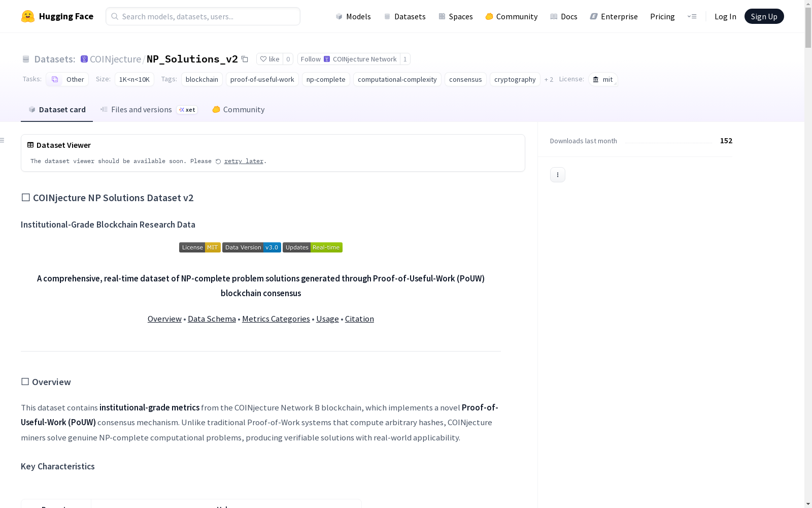Viewport: 812px width, 508px height.
Task: Focus the search models, datasets, users field
Action: click(x=203, y=16)
